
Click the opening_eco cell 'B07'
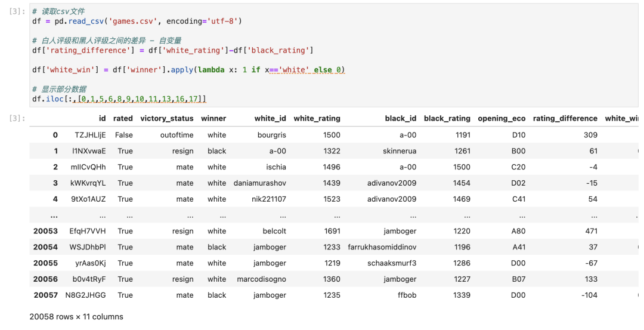[x=519, y=279]
